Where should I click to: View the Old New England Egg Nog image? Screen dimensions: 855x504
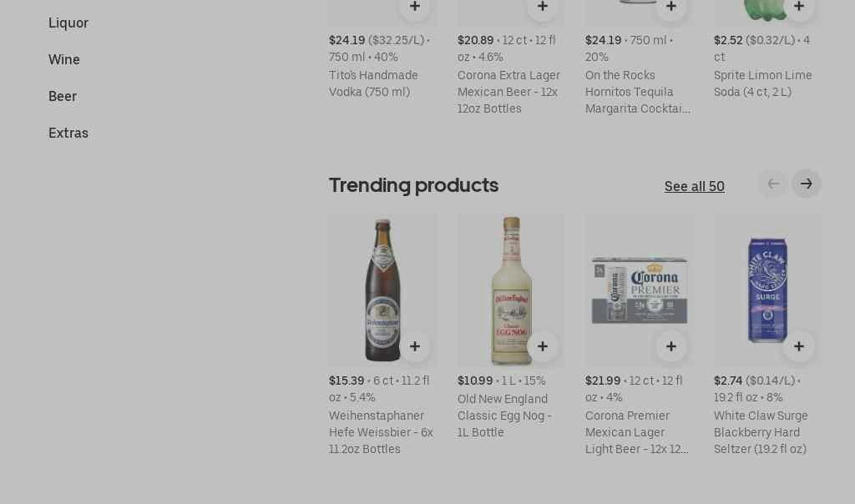(x=510, y=290)
